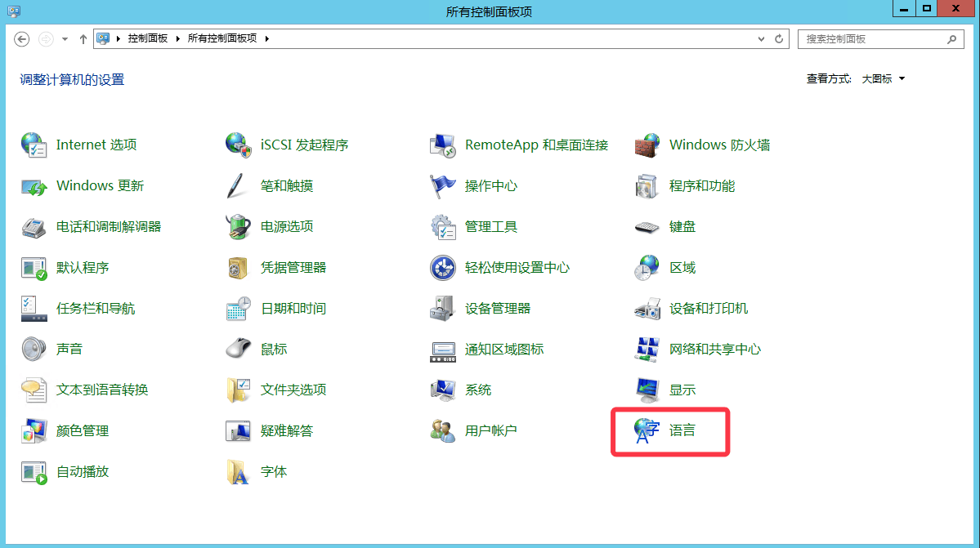Select 控制面板 in the address breadcrumb
Image resolution: width=980 pixels, height=548 pixels.
point(148,38)
